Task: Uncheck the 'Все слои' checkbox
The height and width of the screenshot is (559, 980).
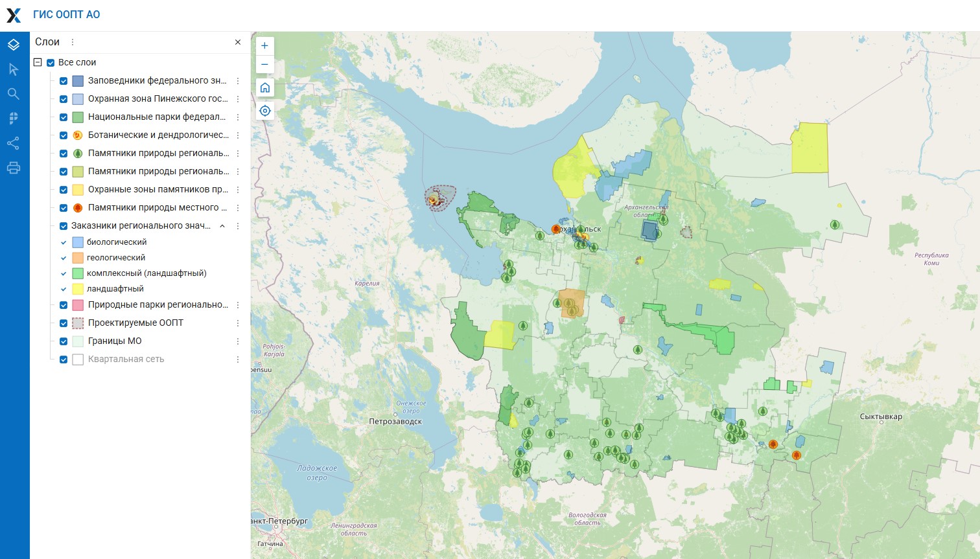Action: click(51, 63)
